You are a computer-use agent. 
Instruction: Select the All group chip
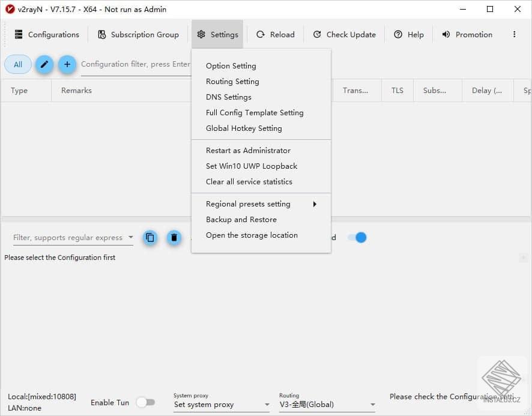[18, 64]
